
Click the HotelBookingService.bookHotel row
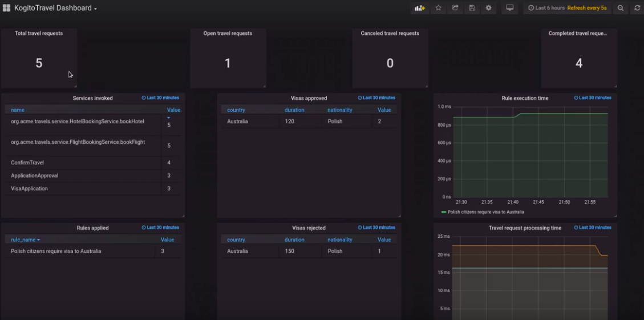pyautogui.click(x=93, y=125)
